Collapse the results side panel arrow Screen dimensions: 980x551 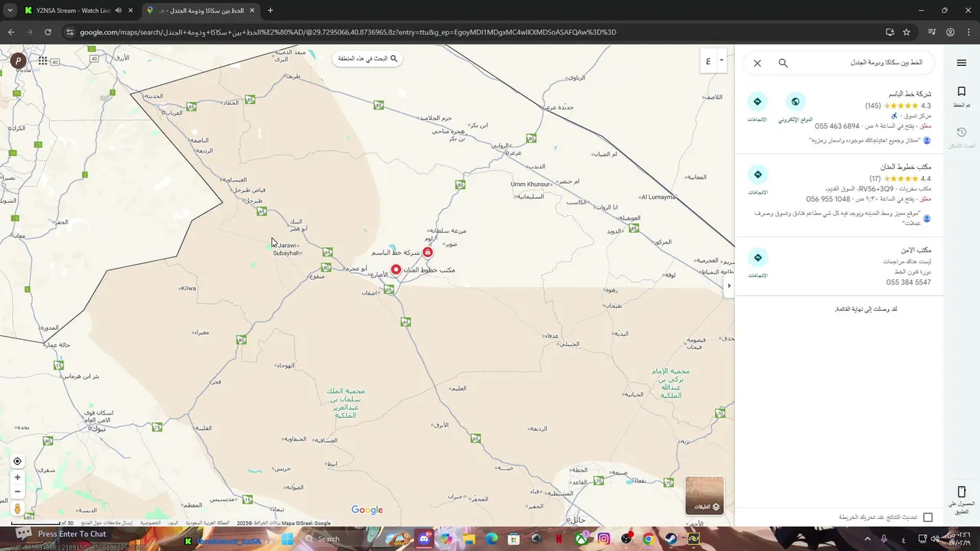coord(729,285)
